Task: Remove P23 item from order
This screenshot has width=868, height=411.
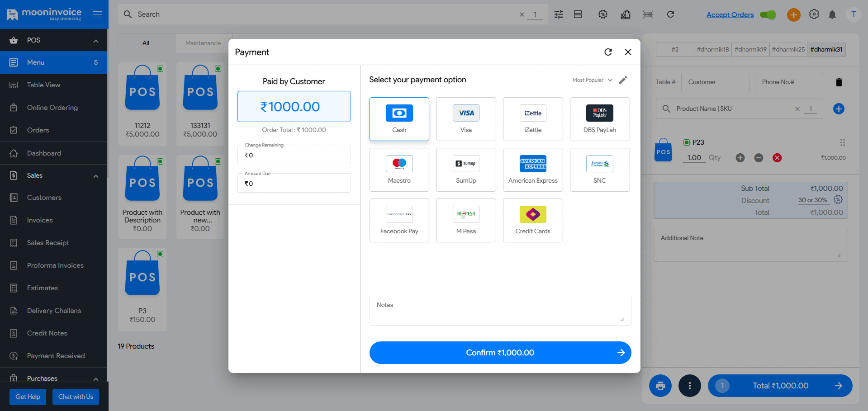Action: [777, 158]
